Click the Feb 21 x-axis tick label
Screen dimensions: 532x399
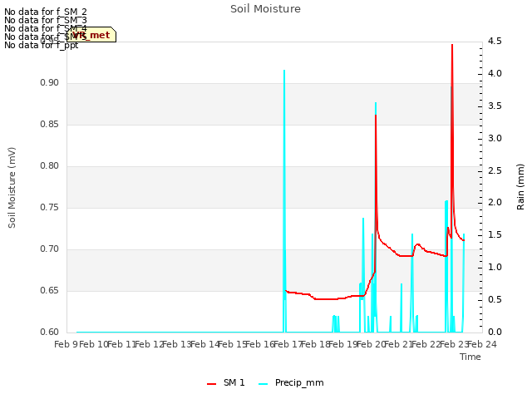[399, 344]
